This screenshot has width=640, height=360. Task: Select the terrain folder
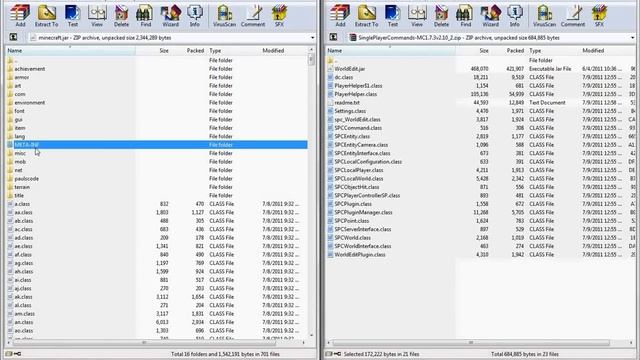[22, 187]
